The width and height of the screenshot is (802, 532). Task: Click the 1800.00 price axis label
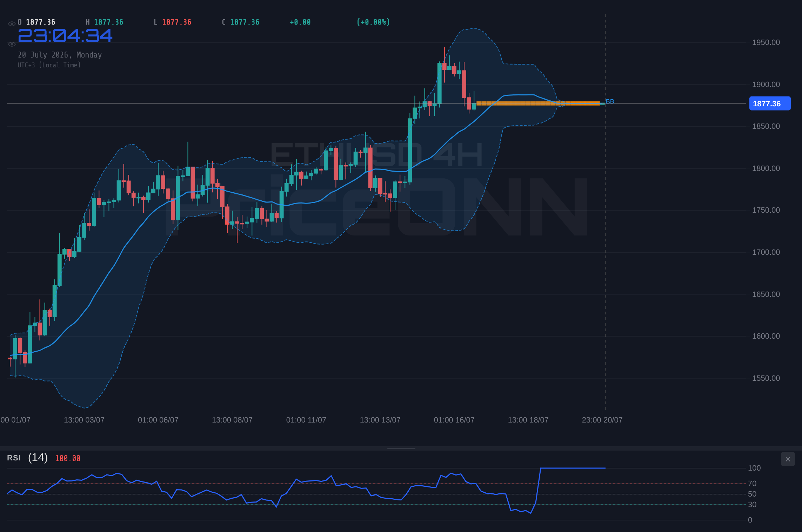[766, 168]
